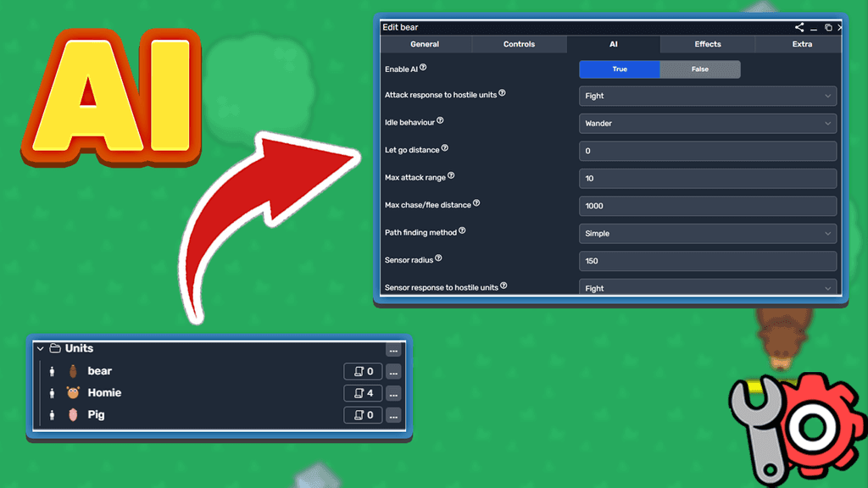Open the Idle behaviour dropdown showing Wander
868x488 pixels.
707,123
